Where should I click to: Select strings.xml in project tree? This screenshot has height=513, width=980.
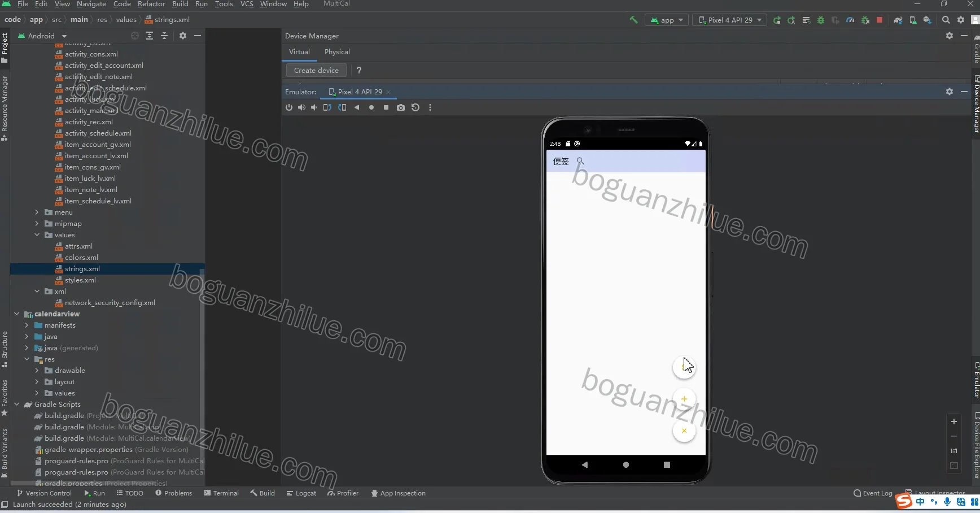tap(82, 269)
